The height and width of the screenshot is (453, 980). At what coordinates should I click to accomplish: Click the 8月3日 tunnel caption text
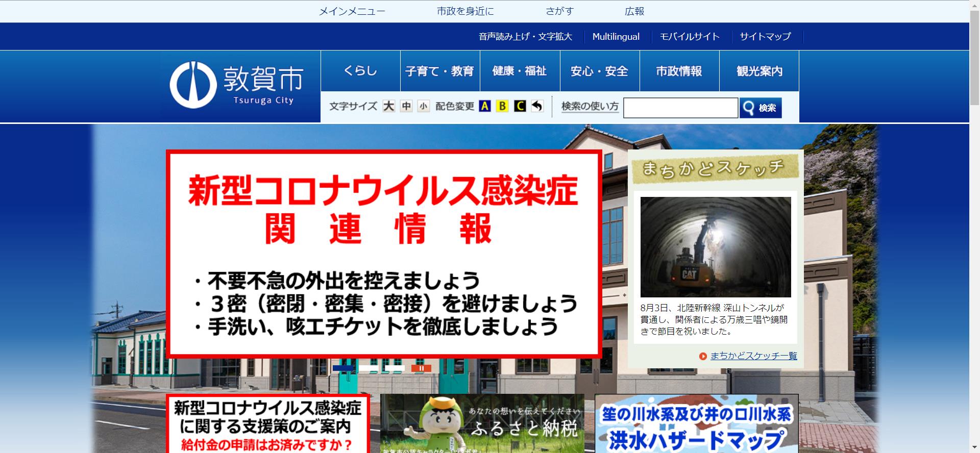pyautogui.click(x=715, y=319)
